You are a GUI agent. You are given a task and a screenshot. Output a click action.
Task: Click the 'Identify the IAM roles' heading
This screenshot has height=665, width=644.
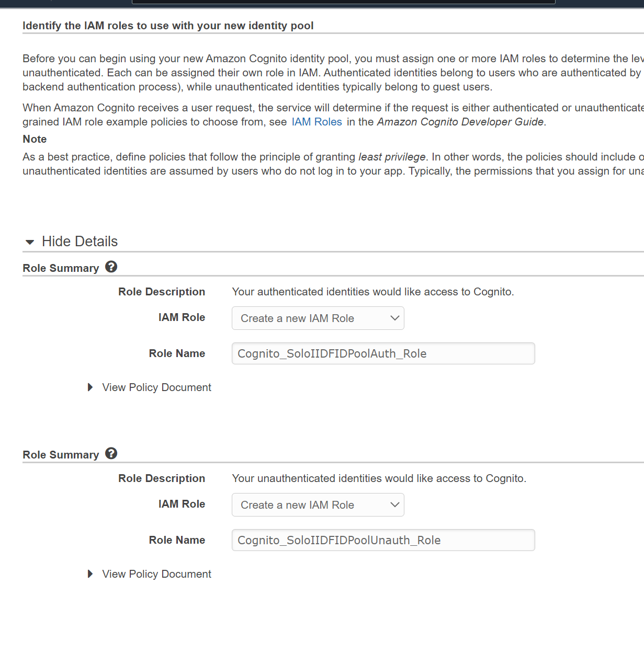tap(168, 26)
